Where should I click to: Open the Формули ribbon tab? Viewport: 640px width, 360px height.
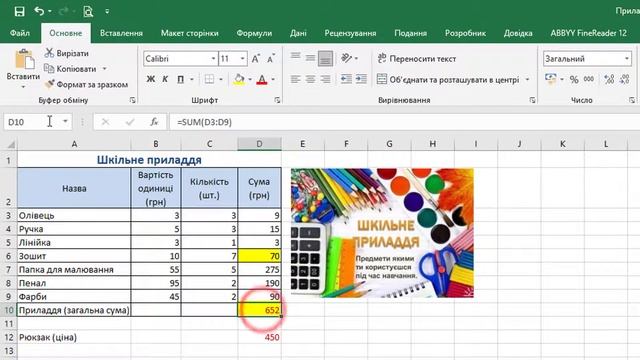point(254,33)
